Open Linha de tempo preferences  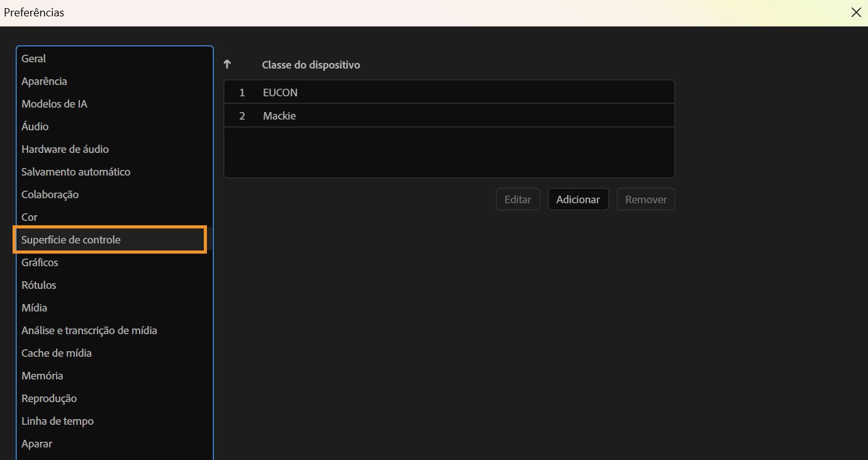pyautogui.click(x=57, y=420)
